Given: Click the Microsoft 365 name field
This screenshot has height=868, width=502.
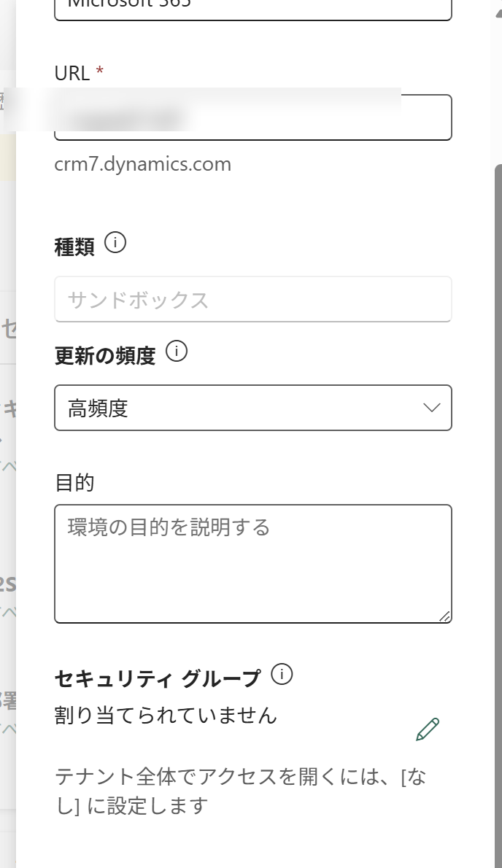Looking at the screenshot, I should (253, 7).
